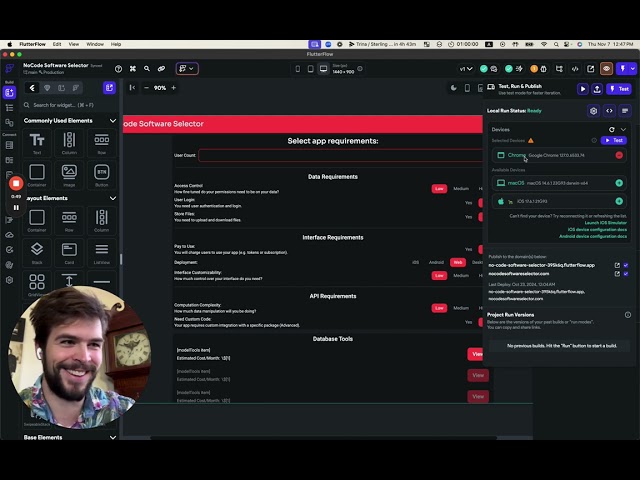Click the purple Test button in panel header
This screenshot has width=640, height=480.
[x=619, y=89]
